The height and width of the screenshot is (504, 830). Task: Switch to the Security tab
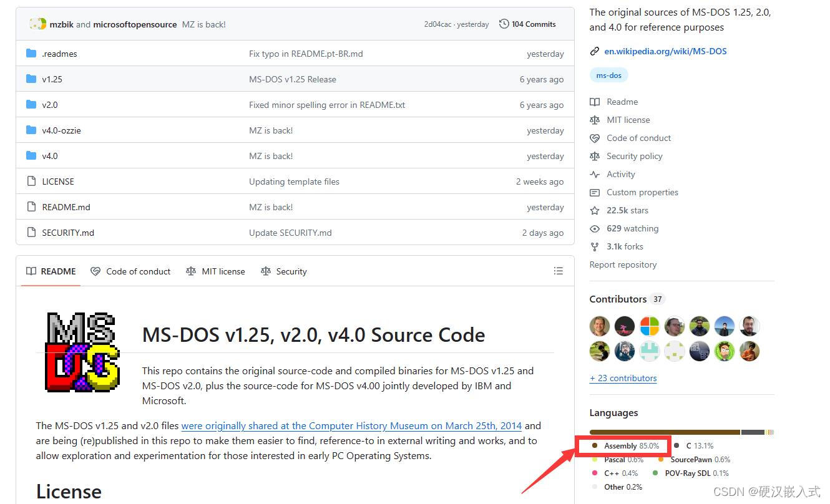(284, 271)
